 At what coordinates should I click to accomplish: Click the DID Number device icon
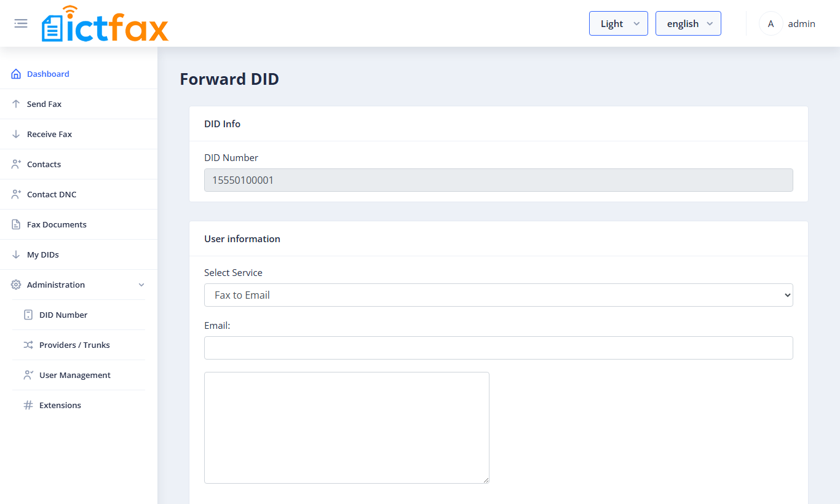[x=28, y=315]
